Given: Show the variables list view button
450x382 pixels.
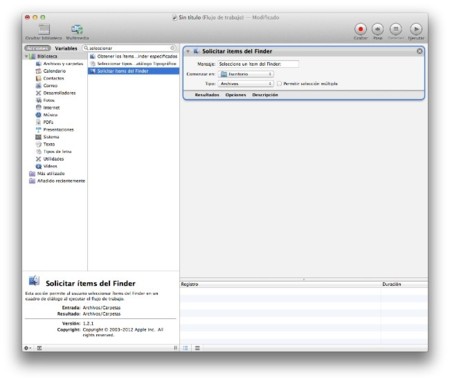Looking at the screenshot, I should coord(197,348).
